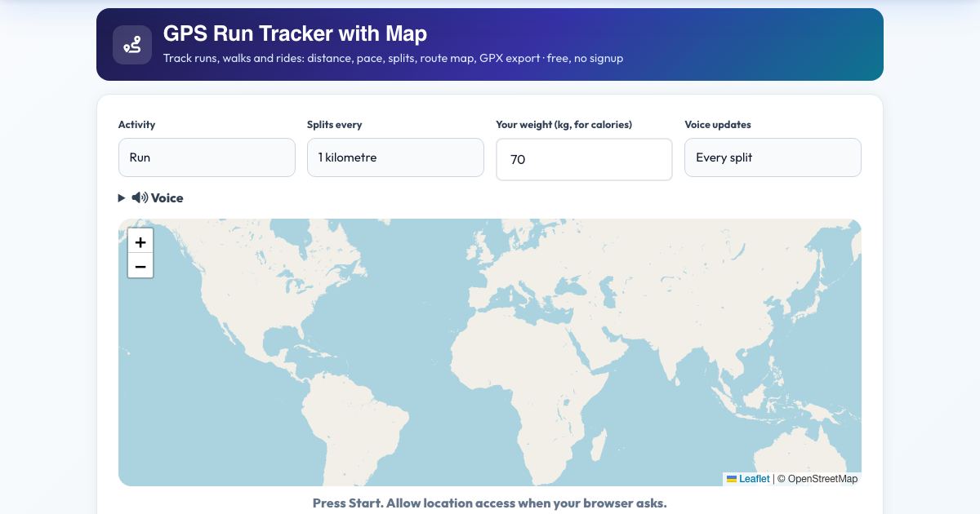Click the Activity label
Viewport: 980px width, 514px height.
tap(136, 125)
